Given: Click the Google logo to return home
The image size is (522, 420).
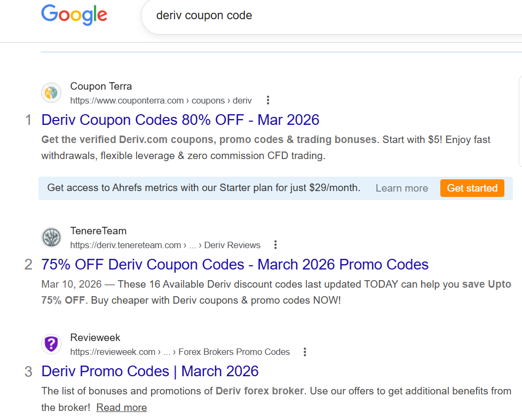Looking at the screenshot, I should (x=74, y=16).
